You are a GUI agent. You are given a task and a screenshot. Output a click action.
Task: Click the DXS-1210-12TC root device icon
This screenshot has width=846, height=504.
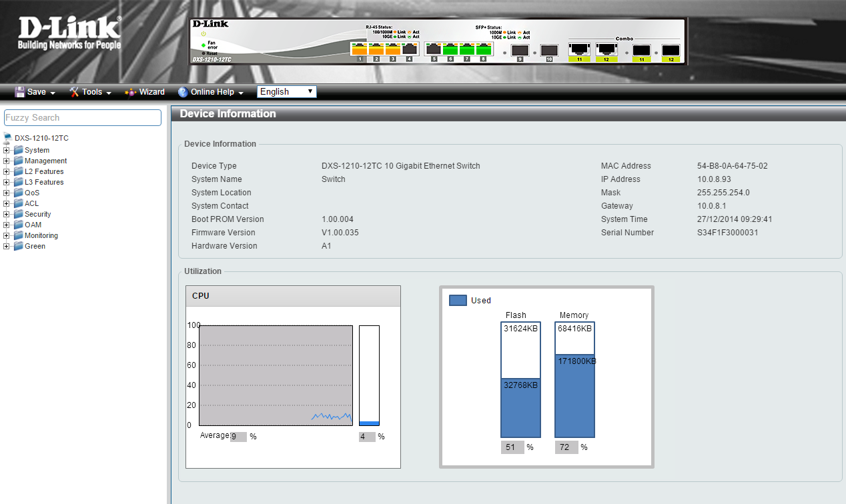click(8, 138)
